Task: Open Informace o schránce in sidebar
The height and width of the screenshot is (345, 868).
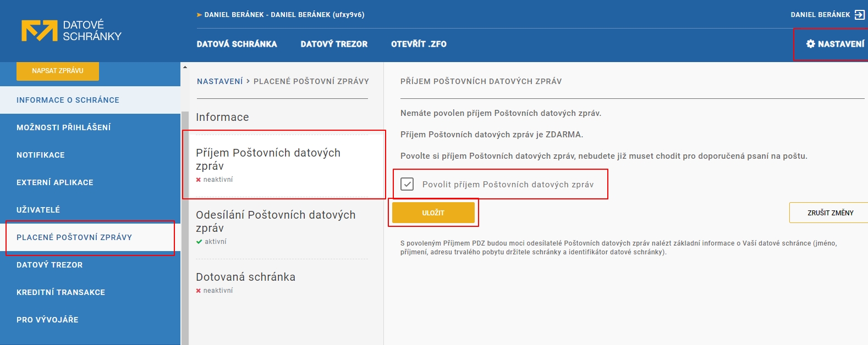Action: 68,100
